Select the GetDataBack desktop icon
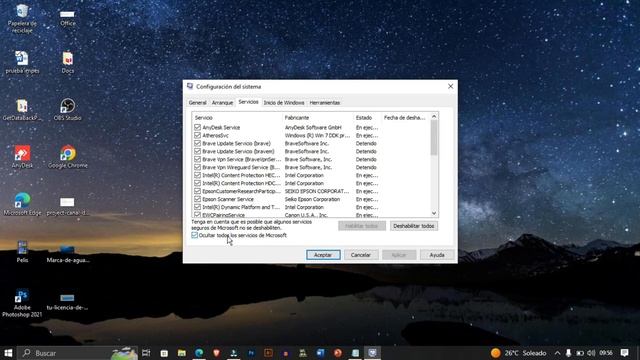Viewport: 640px width, 360px height. coord(22,109)
